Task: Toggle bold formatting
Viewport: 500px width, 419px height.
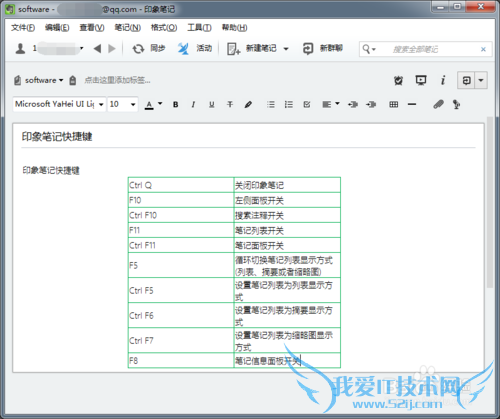Action: (176, 105)
